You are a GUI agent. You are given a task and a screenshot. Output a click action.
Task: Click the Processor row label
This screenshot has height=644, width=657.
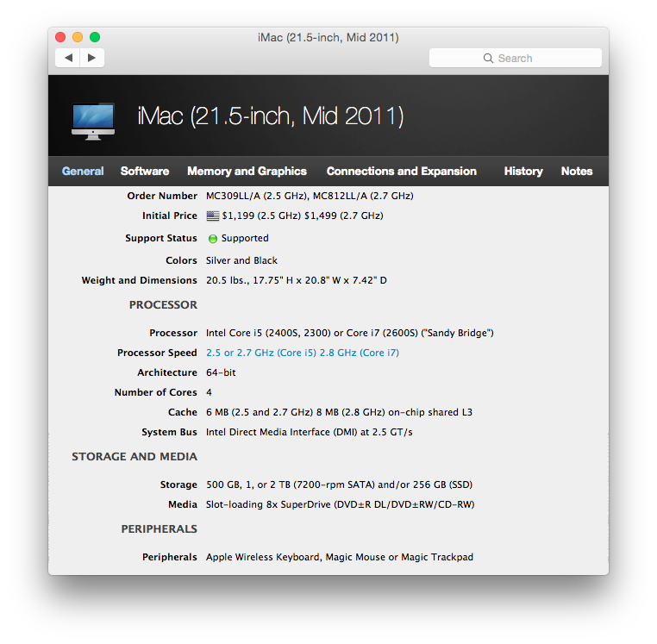click(x=173, y=333)
